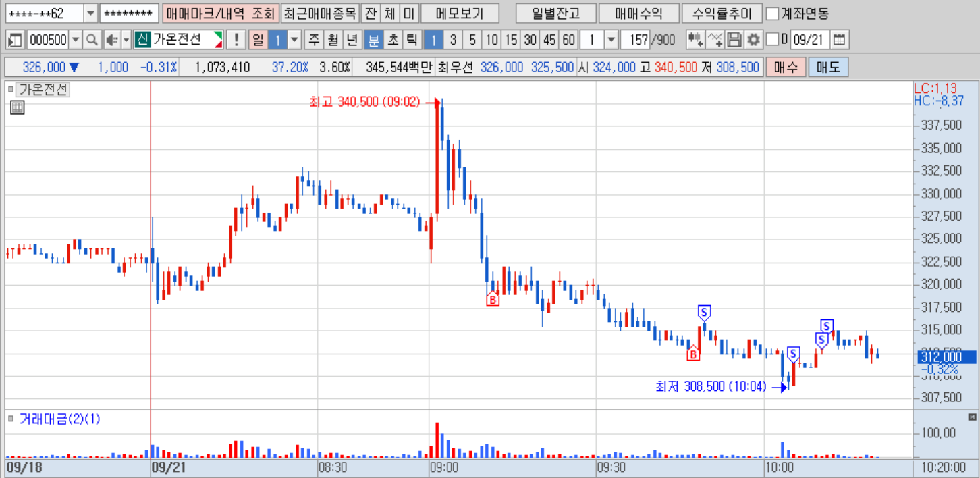
Task: Toggle 매매마크/내역 조회 display
Action: pyautogui.click(x=220, y=14)
